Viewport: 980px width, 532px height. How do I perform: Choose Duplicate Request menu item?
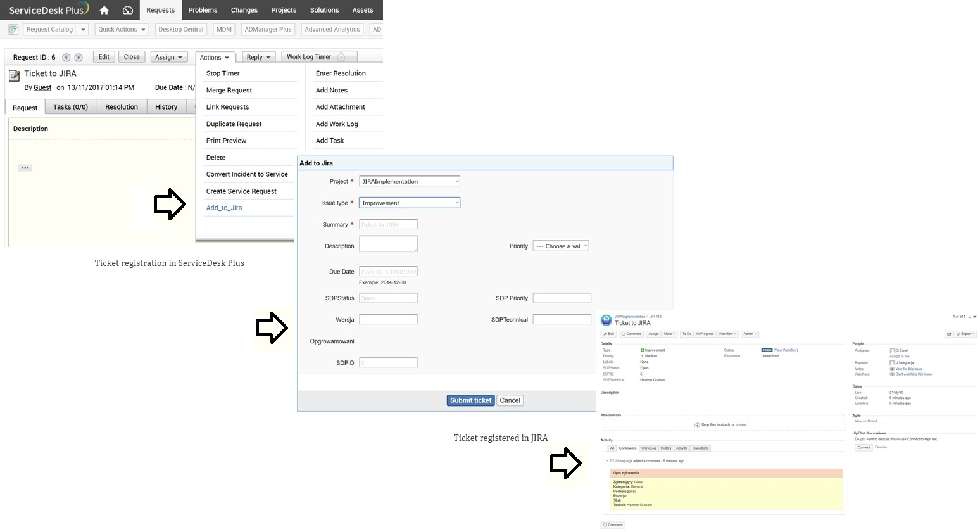234,123
